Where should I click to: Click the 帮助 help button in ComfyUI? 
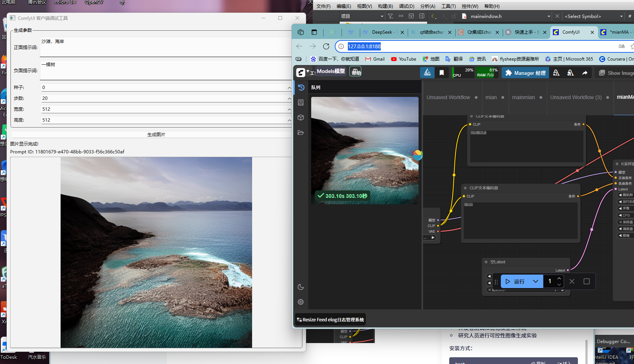click(355, 71)
